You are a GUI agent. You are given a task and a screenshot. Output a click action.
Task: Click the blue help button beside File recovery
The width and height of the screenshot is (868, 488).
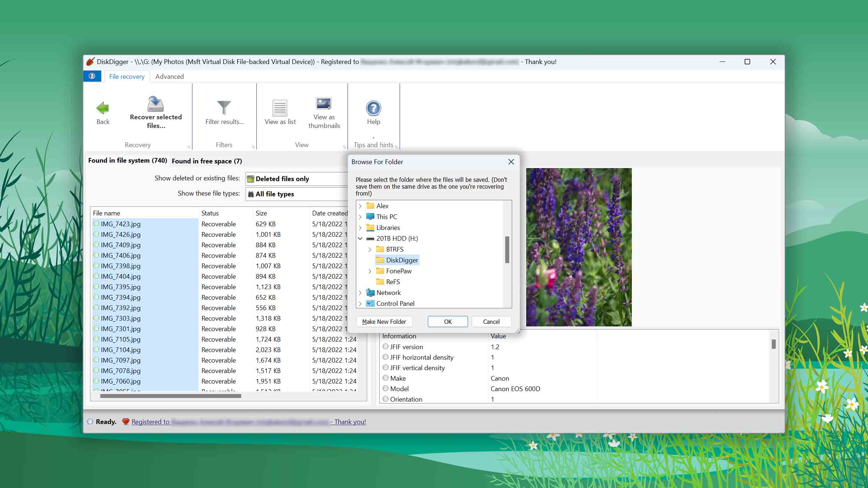pyautogui.click(x=92, y=76)
